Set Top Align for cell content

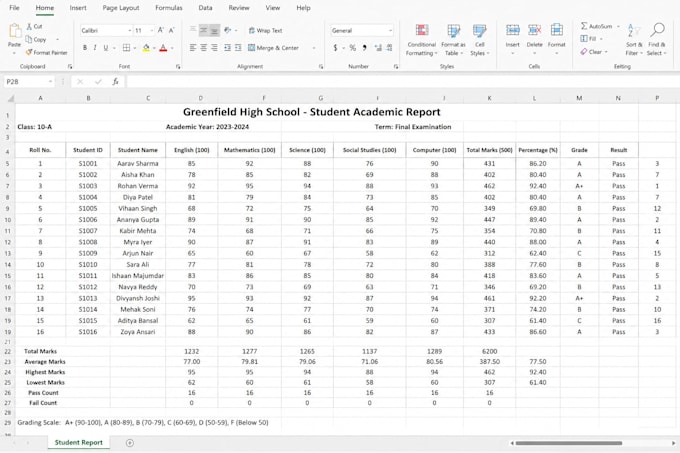pos(193,30)
